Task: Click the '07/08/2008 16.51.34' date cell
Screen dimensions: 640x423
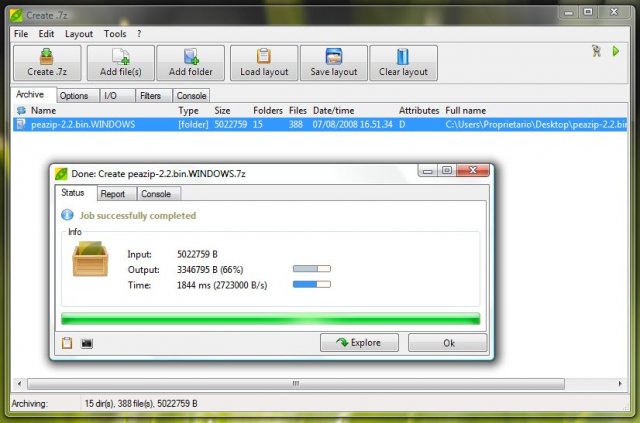Action: click(352, 125)
